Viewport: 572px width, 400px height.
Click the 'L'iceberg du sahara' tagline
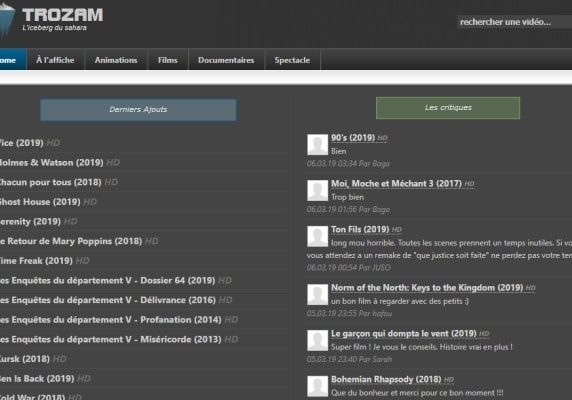point(54,28)
